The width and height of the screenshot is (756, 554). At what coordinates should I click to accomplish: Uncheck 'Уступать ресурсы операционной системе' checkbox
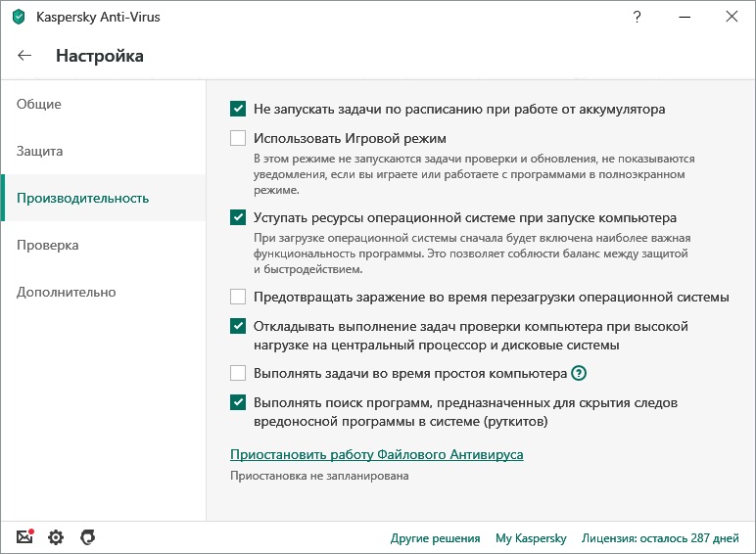(x=238, y=217)
